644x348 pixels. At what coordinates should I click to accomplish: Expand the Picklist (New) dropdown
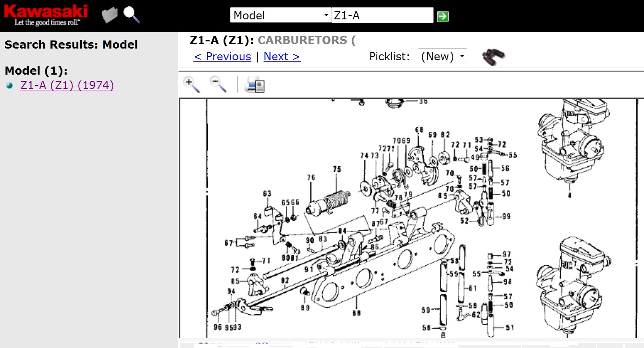[x=442, y=56]
